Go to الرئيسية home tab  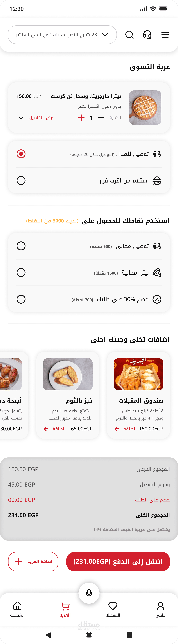point(17,609)
